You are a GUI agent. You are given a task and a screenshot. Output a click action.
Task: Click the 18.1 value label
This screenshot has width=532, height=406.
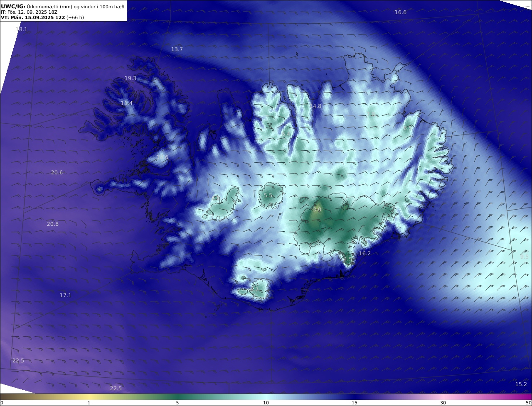pyautogui.click(x=21, y=29)
